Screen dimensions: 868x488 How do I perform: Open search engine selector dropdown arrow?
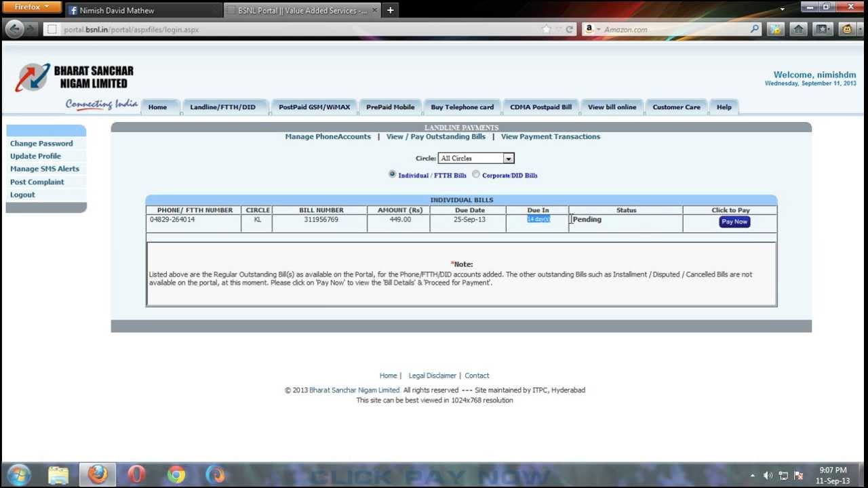(x=599, y=30)
